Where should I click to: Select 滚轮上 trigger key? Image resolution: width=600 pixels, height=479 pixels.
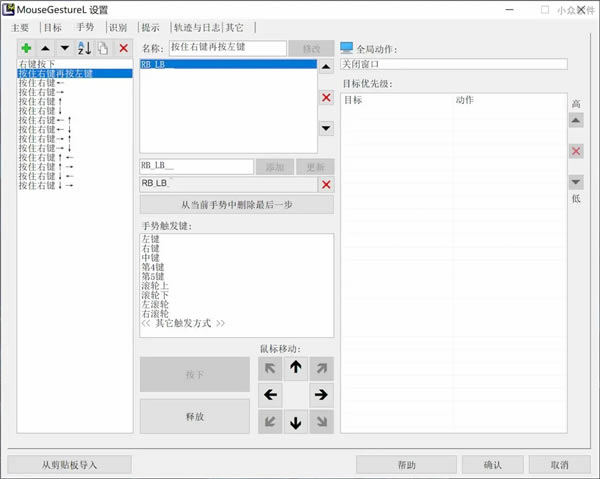pos(155,286)
